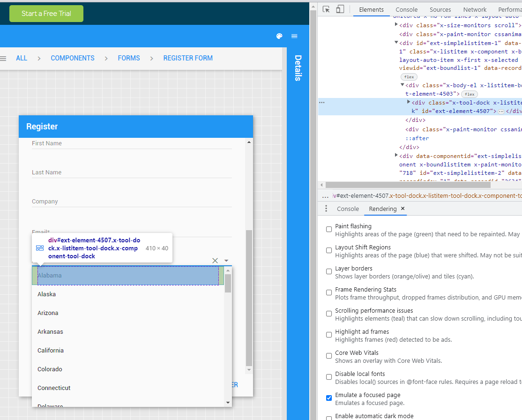This screenshot has width=522, height=420.
Task: Switch to the Network tab
Action: (x=475, y=9)
